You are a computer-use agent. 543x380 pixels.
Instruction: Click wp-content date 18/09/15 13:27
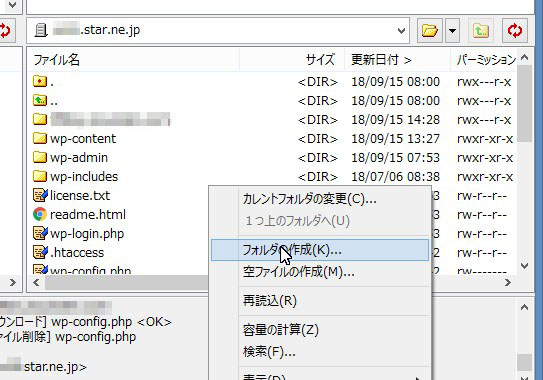point(395,139)
